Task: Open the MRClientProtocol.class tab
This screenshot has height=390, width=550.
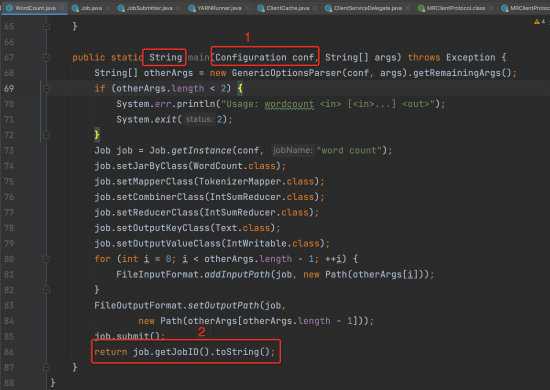Action: coord(456,8)
